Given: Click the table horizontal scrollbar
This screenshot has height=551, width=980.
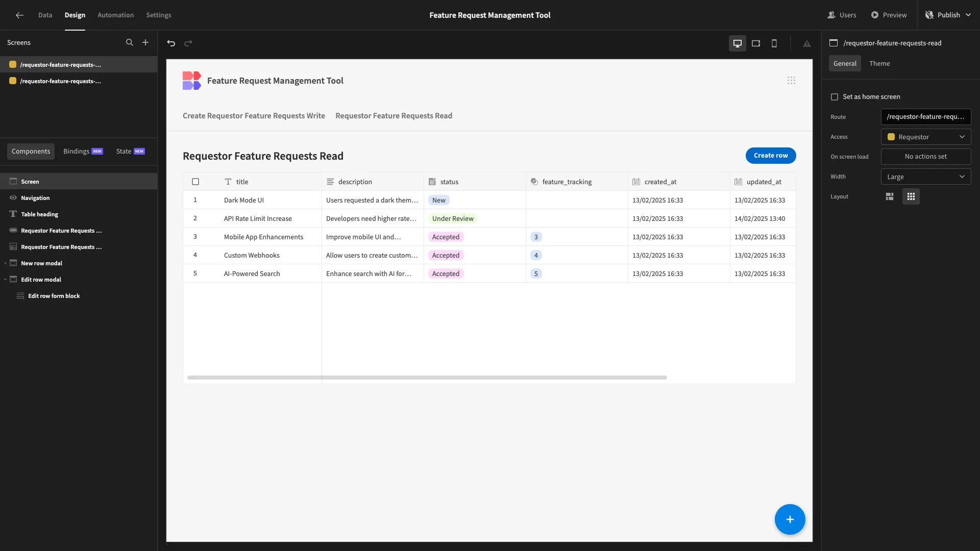Looking at the screenshot, I should click(x=427, y=378).
